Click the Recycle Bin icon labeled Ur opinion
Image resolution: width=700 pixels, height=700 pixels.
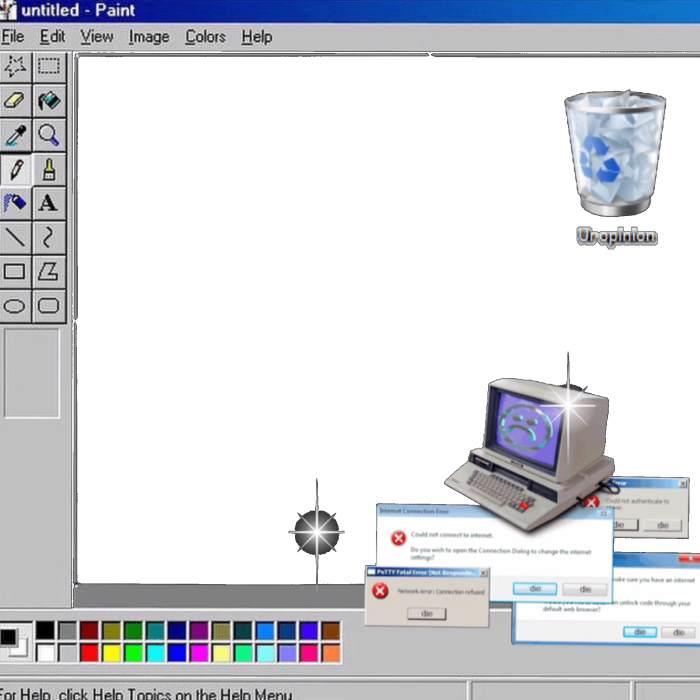[x=616, y=167]
